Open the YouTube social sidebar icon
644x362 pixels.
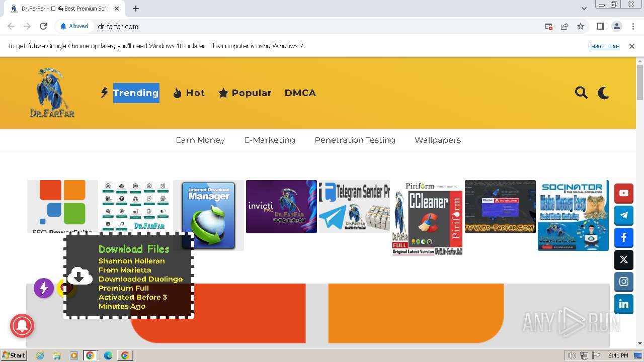[x=624, y=193]
